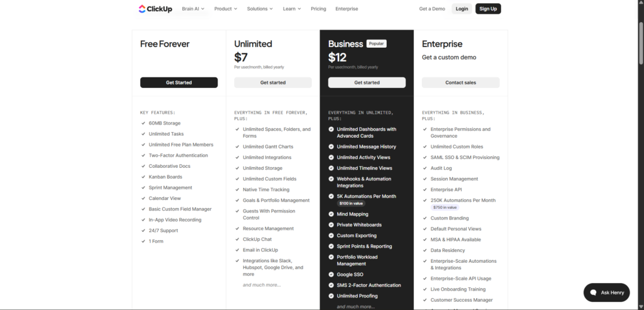Click checkmark next to Session Management

[x=425, y=179]
